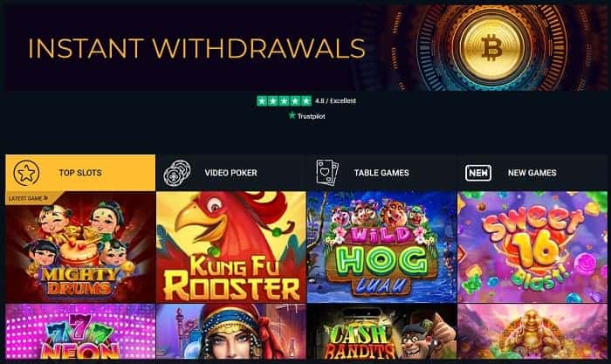611x364 pixels.
Task: Go to the New Games tab
Action: coord(532,173)
